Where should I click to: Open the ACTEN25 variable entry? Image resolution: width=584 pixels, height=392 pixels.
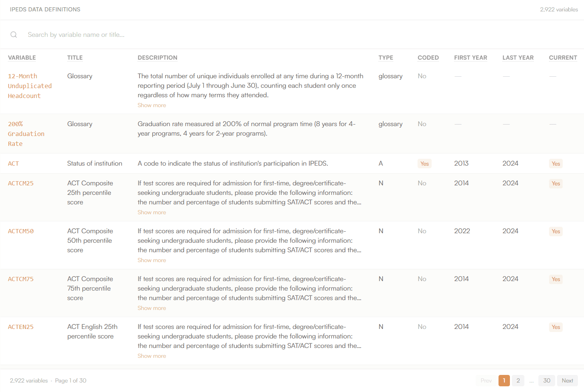pos(21,327)
